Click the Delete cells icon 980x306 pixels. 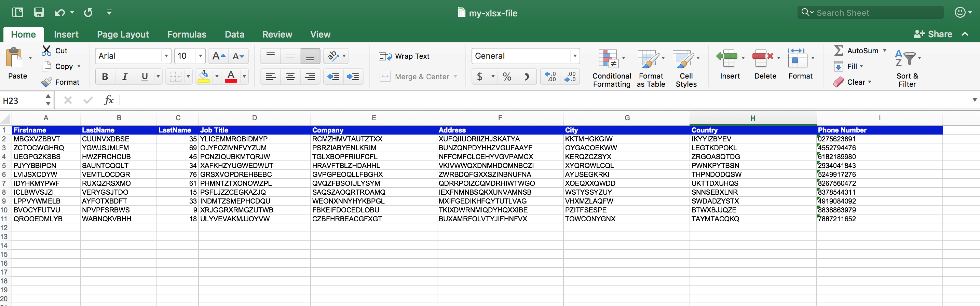coord(763,58)
